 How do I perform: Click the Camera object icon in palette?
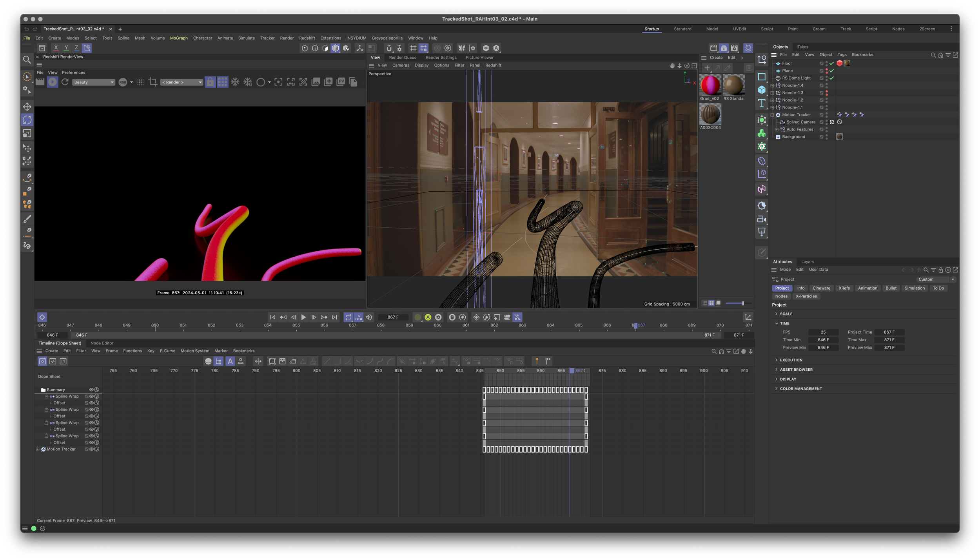[762, 219]
